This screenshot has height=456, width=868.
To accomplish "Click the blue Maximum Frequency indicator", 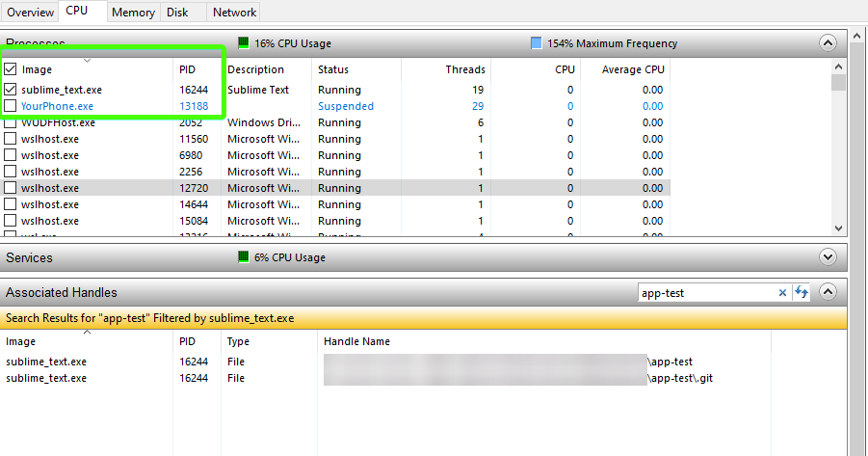I will click(x=537, y=43).
